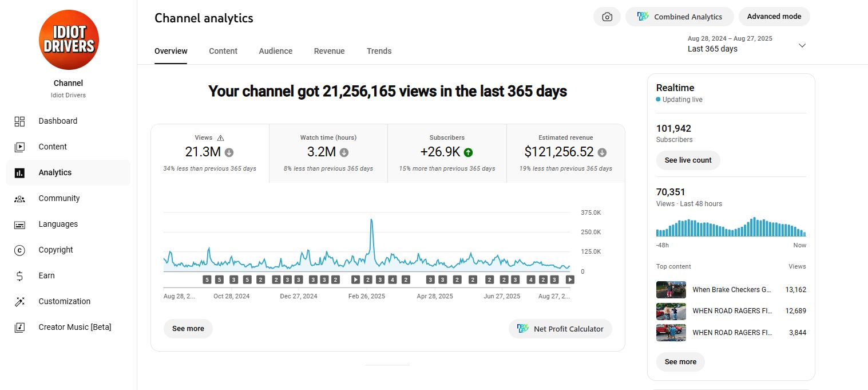The width and height of the screenshot is (868, 390).
Task: Switch to the Audience tab
Action: (x=275, y=51)
